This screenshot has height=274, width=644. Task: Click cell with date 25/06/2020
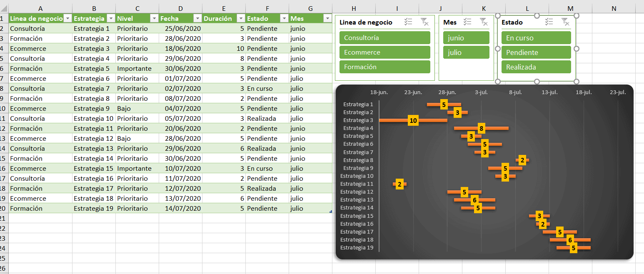[x=180, y=28]
